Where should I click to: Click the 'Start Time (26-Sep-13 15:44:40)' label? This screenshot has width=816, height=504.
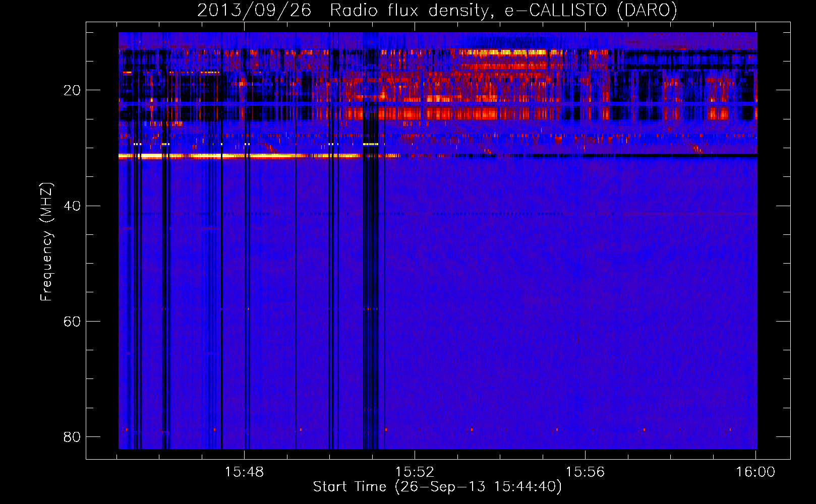click(437, 487)
